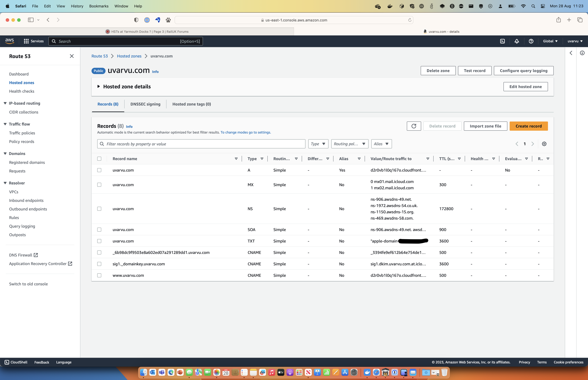Open CloudShell from the top navigation bar
588x380 pixels.
point(502,41)
